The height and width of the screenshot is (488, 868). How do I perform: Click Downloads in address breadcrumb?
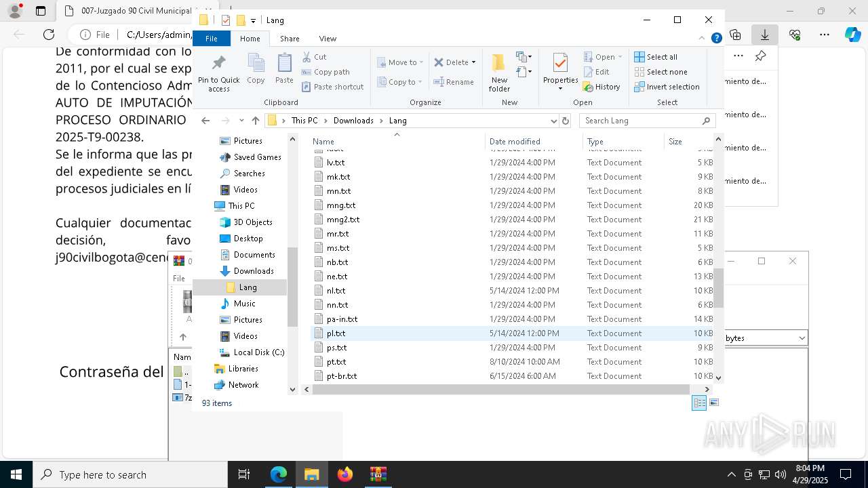click(x=353, y=121)
